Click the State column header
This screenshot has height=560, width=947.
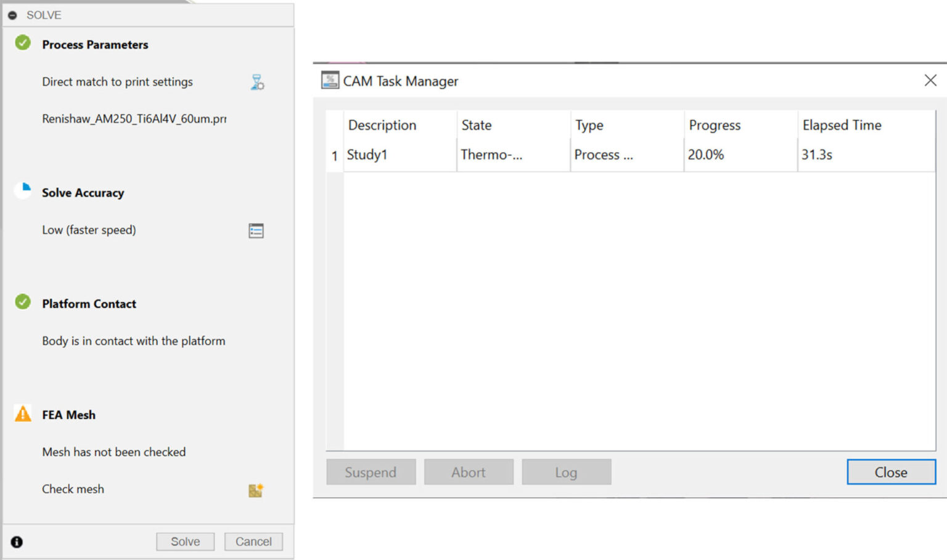pyautogui.click(x=476, y=125)
